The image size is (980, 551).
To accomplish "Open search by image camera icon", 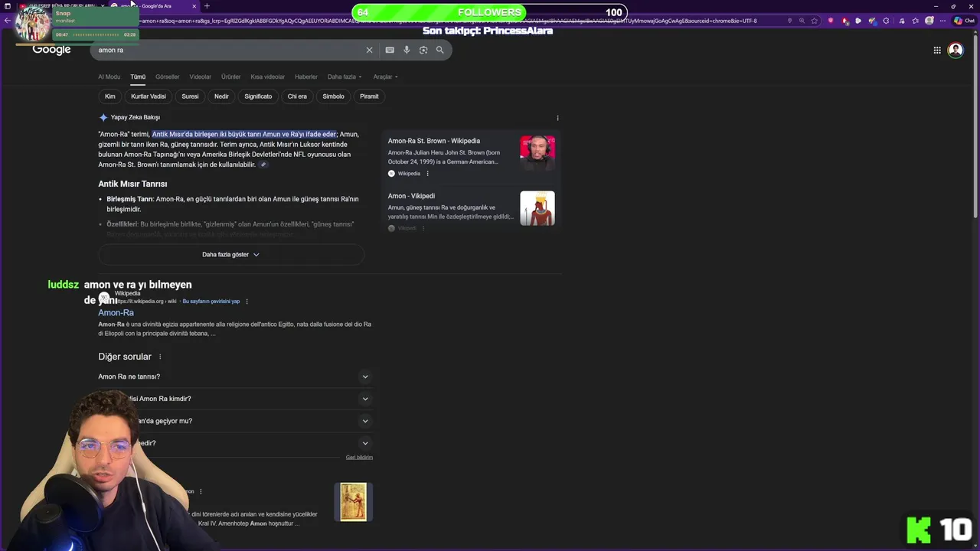I will point(423,50).
